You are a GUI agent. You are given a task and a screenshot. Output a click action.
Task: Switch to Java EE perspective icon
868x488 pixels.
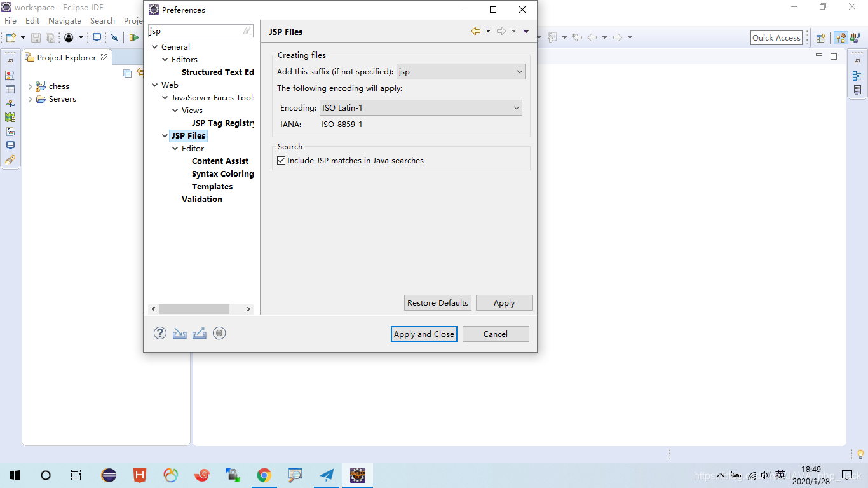[841, 38]
